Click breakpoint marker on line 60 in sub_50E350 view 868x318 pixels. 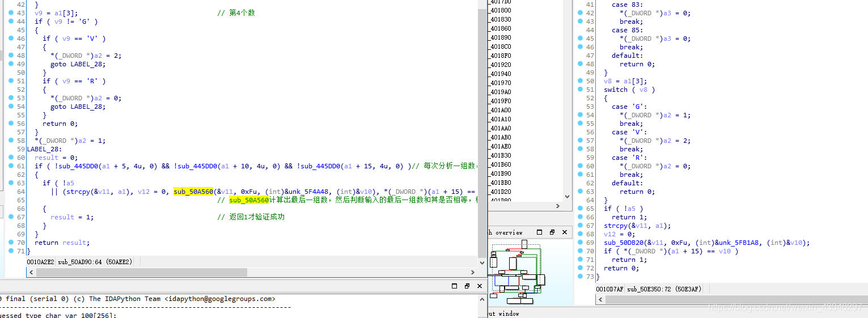click(580, 166)
